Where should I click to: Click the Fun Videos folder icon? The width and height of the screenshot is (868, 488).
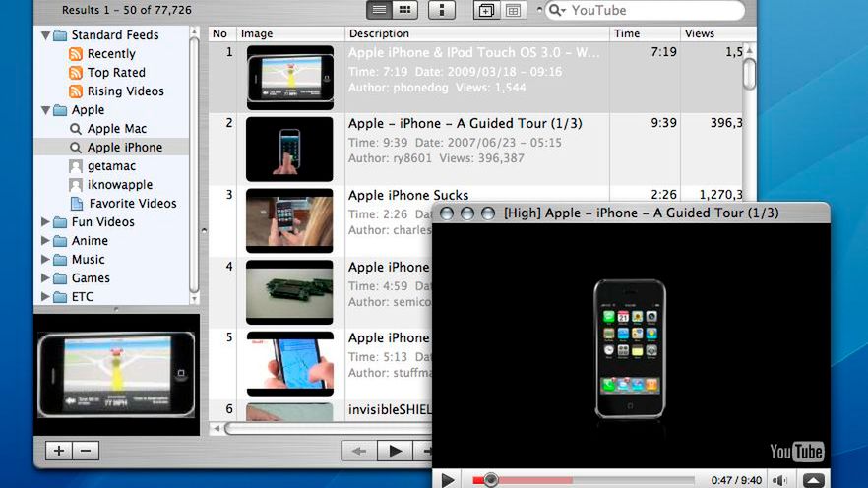coord(60,222)
